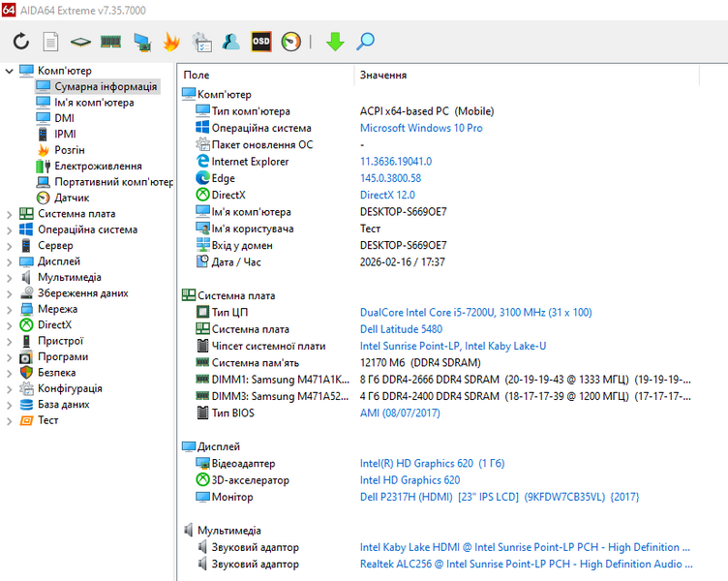Select DIMM3: Samsung M471A52 memory row
Image resolution: width=728 pixels, height=581 pixels.
click(443, 396)
